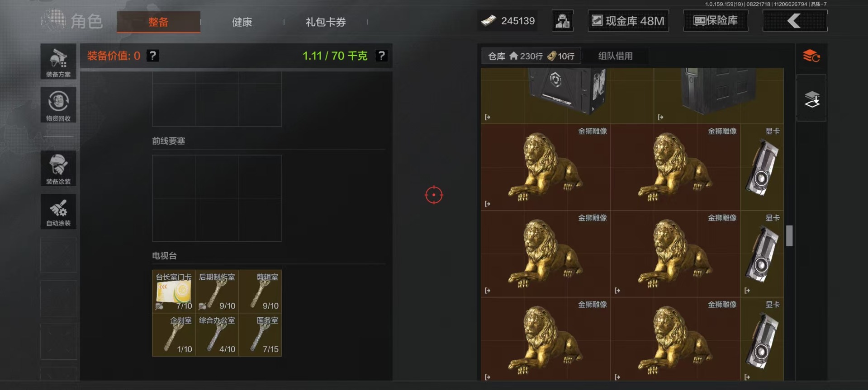Go back using the left arrow button
The width and height of the screenshot is (868, 390).
(x=795, y=21)
